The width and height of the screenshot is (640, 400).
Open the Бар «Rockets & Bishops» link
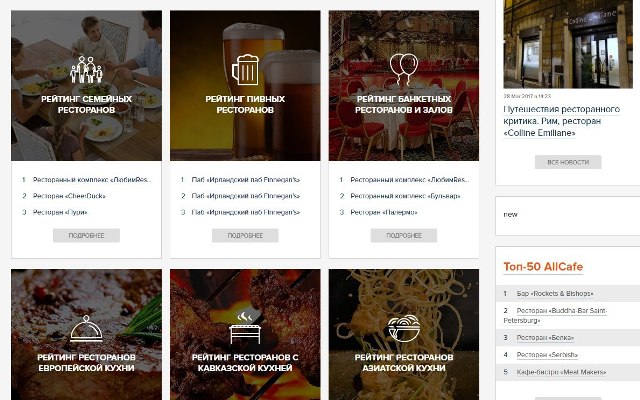tap(555, 293)
